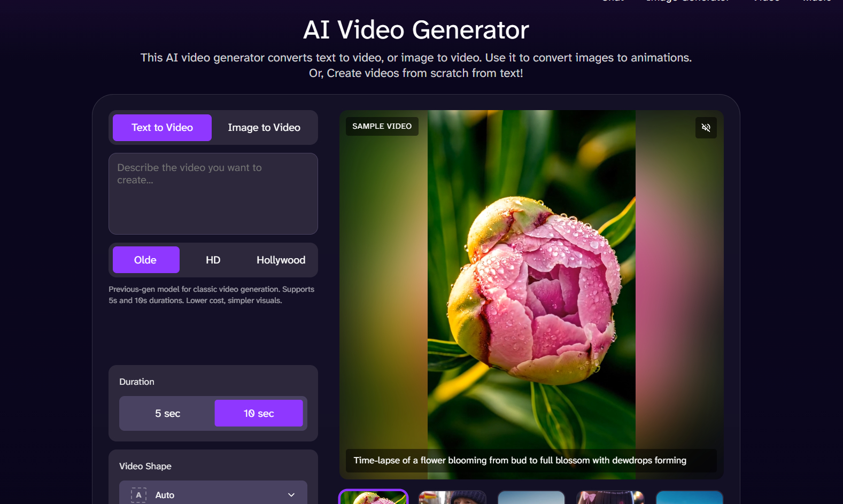Image resolution: width=843 pixels, height=504 pixels.
Task: Set duration to 10 sec
Action: click(x=259, y=413)
